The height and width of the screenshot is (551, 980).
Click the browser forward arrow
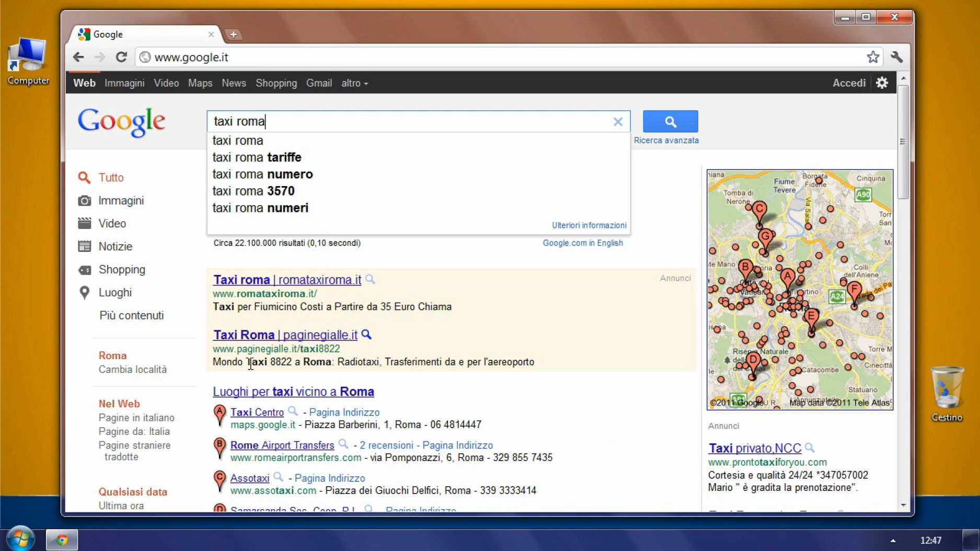click(99, 57)
